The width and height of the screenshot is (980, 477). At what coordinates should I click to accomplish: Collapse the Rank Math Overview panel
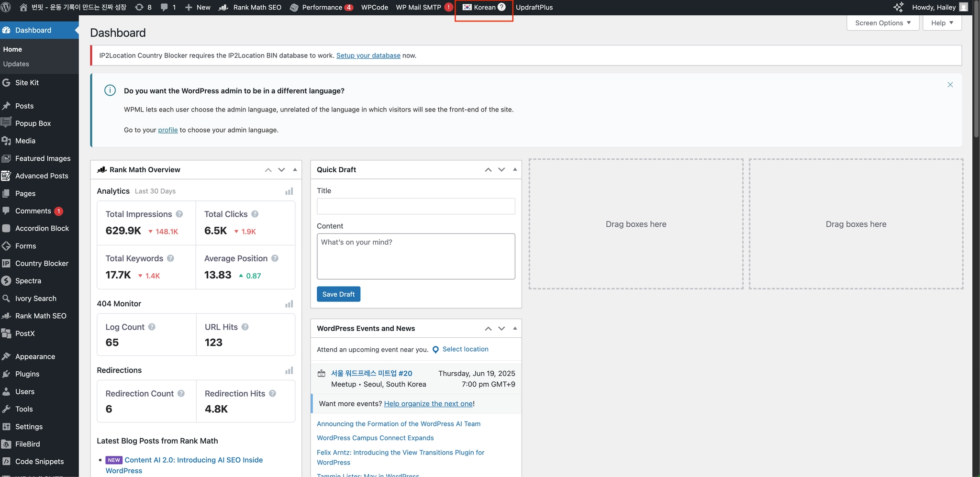pos(295,170)
